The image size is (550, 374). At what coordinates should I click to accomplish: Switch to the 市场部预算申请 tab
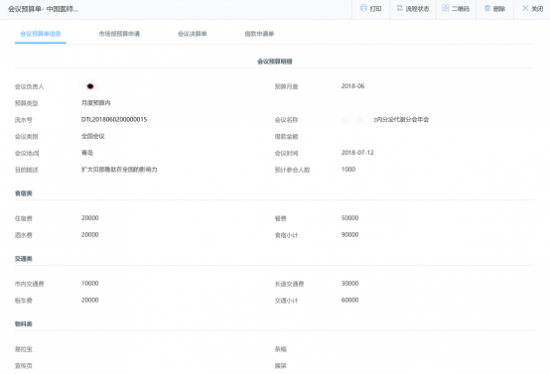point(119,34)
